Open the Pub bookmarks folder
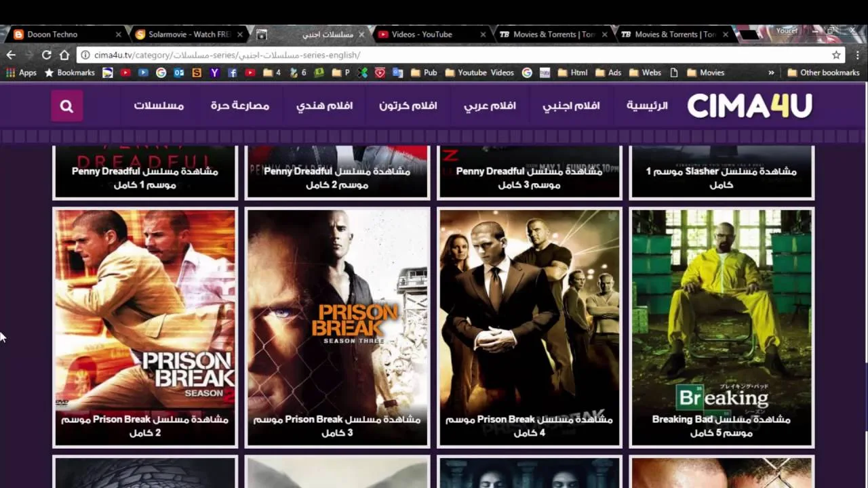The height and width of the screenshot is (488, 868). coord(424,73)
